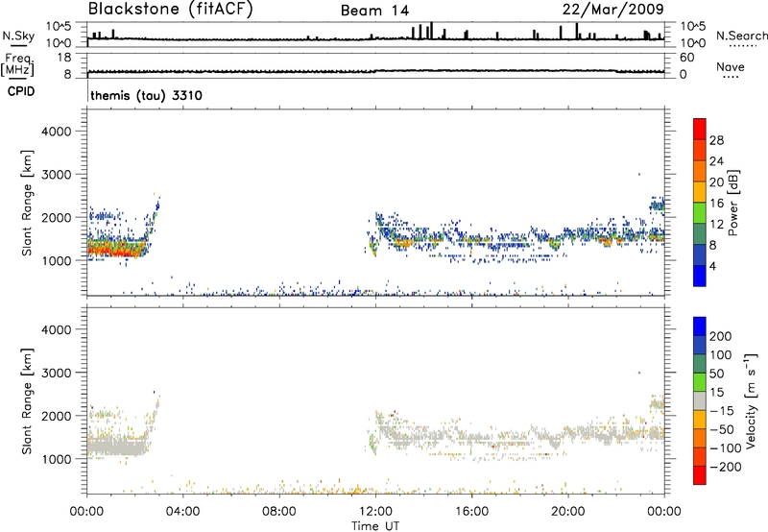Image resolution: width=768 pixels, height=532 pixels.
Task: Click the "28" label on Power colorbar
Action: (716, 140)
